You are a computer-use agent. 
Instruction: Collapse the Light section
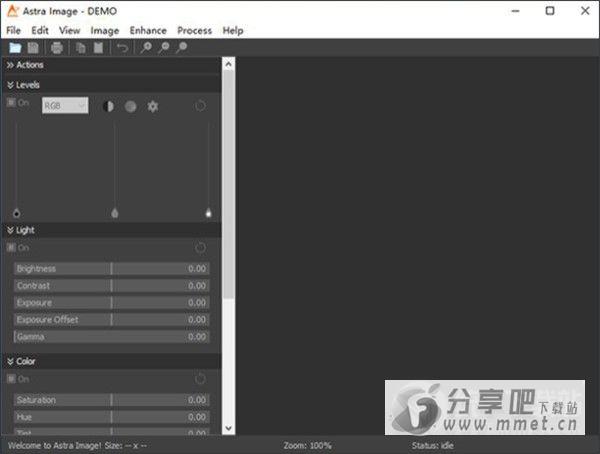[112, 230]
